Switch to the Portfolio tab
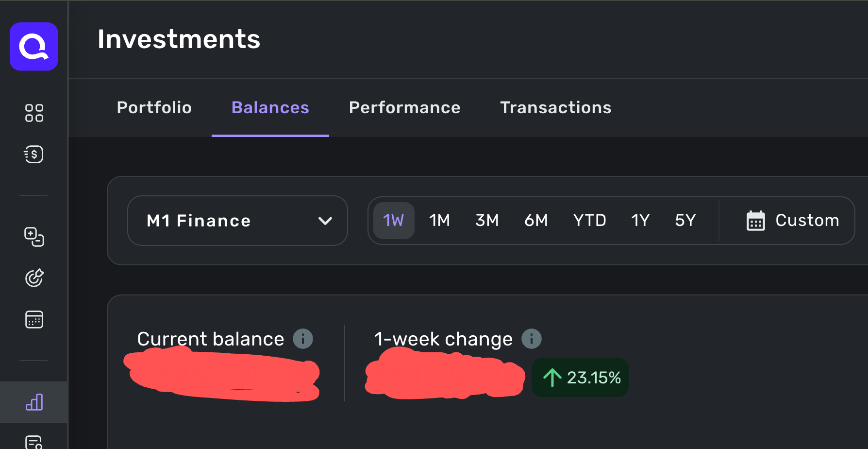The height and width of the screenshot is (449, 868). (x=154, y=107)
